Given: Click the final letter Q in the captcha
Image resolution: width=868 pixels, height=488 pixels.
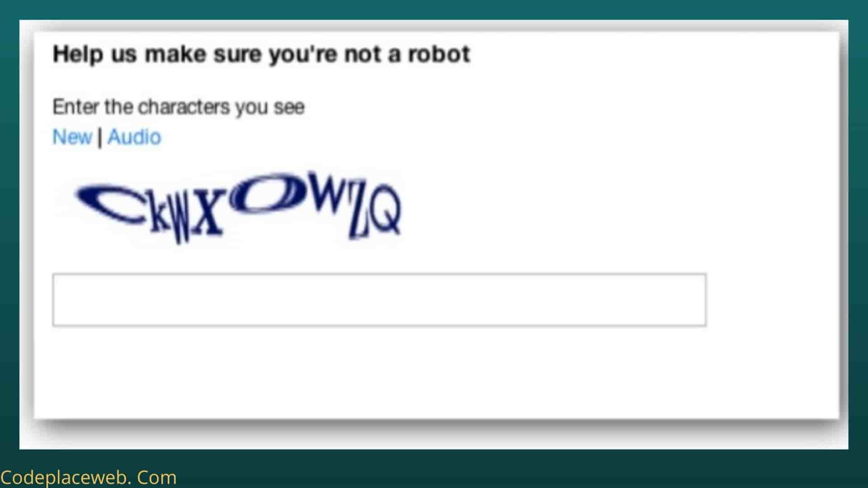Looking at the screenshot, I should (386, 211).
